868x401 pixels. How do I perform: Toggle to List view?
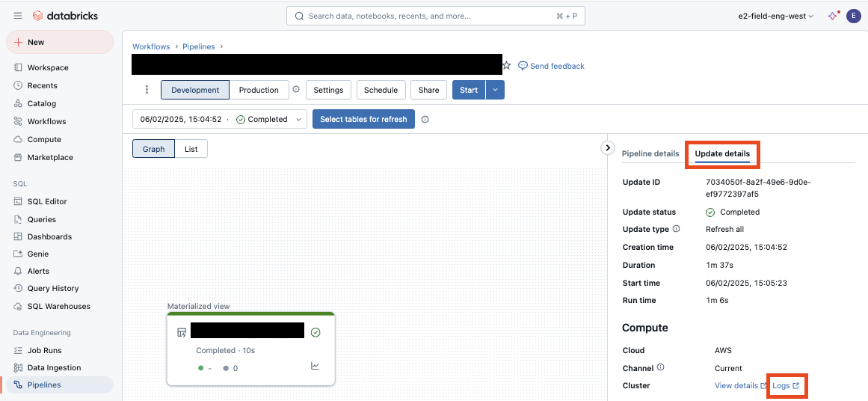pyautogui.click(x=191, y=149)
